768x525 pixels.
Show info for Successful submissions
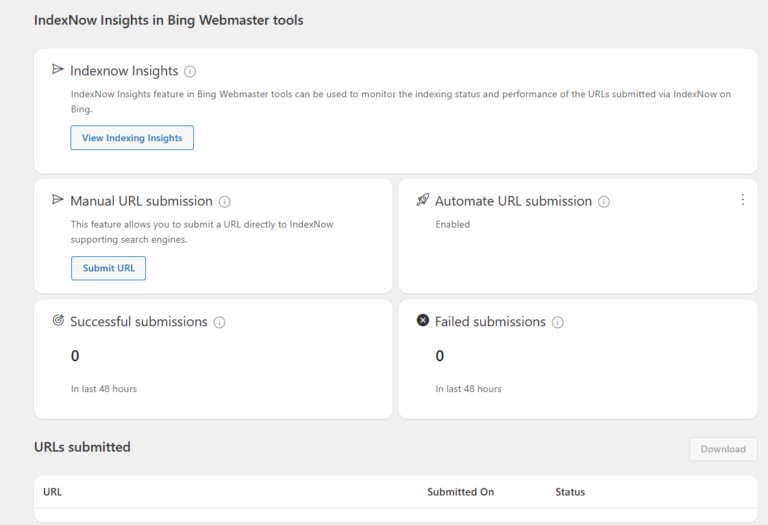219,323
